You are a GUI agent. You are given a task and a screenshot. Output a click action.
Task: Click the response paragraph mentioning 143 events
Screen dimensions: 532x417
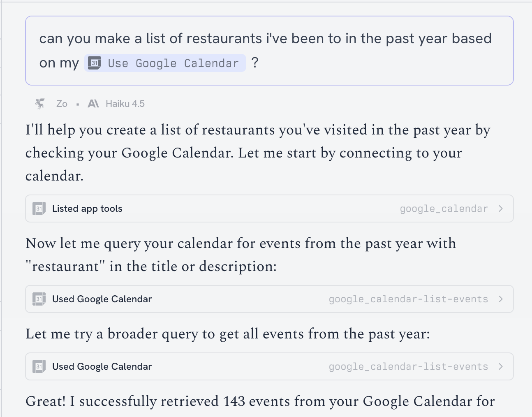tap(260, 401)
